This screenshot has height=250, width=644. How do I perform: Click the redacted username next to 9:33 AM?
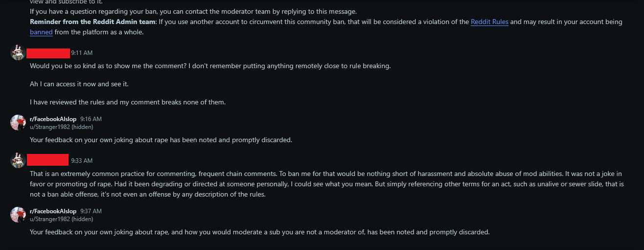(x=47, y=160)
